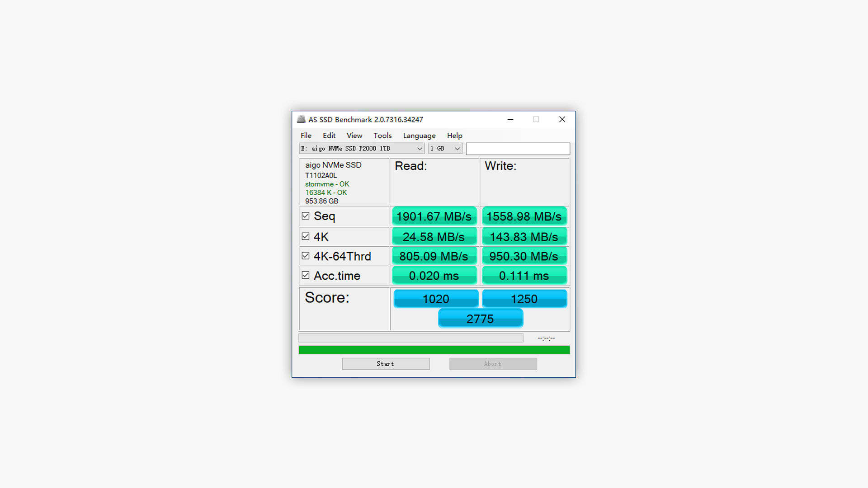Open the View menu
The height and width of the screenshot is (488, 868).
[x=354, y=136]
